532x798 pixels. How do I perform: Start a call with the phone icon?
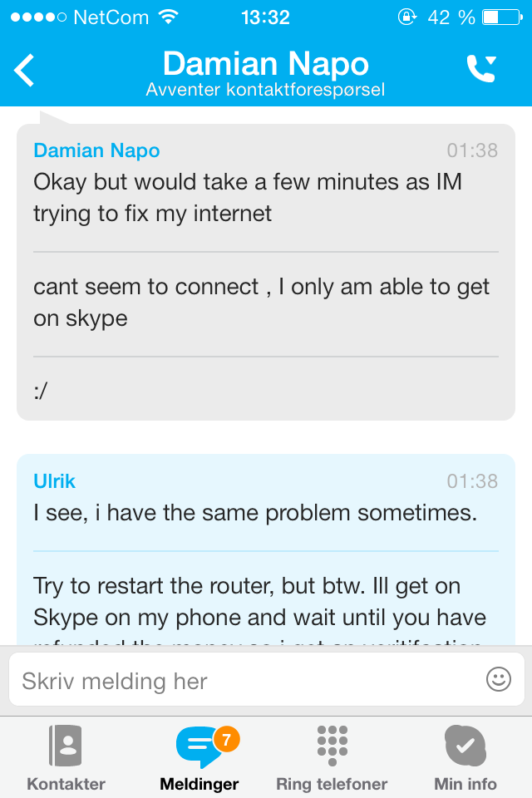pos(481,69)
